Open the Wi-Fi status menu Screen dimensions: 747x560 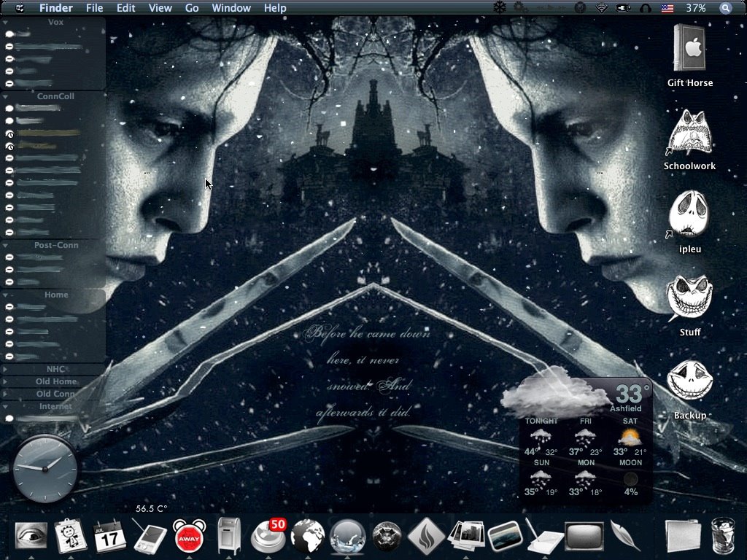(602, 7)
